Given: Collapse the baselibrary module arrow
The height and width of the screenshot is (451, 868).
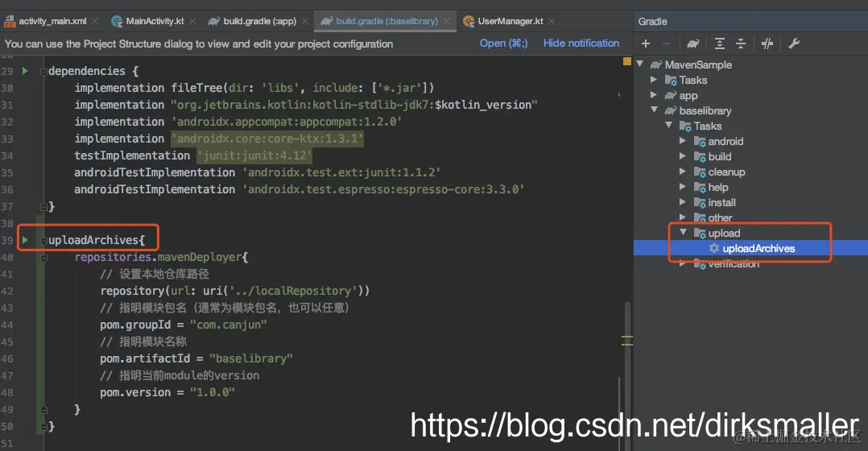Looking at the screenshot, I should [655, 110].
